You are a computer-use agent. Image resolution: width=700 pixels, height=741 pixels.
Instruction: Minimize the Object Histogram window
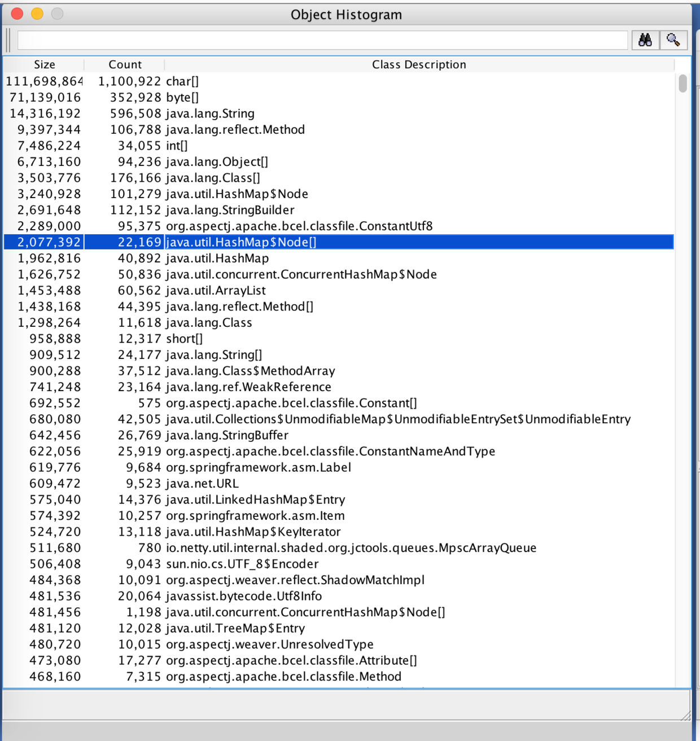click(x=37, y=14)
